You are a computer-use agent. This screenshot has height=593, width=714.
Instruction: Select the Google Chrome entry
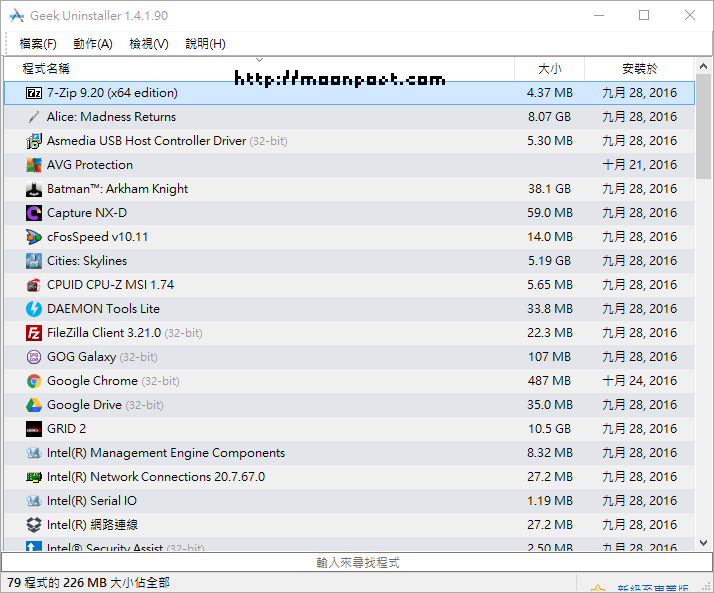point(350,381)
